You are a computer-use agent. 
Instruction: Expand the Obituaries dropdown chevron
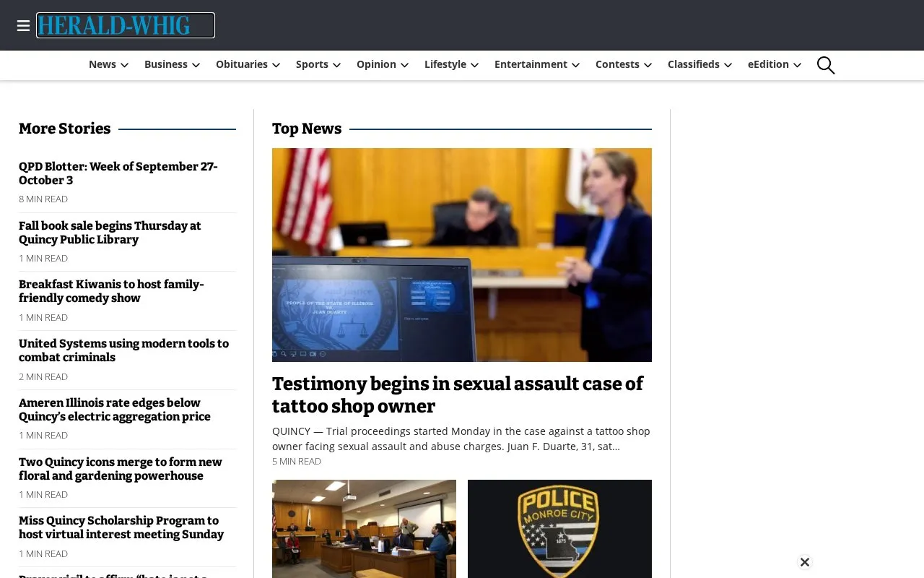[x=276, y=65]
